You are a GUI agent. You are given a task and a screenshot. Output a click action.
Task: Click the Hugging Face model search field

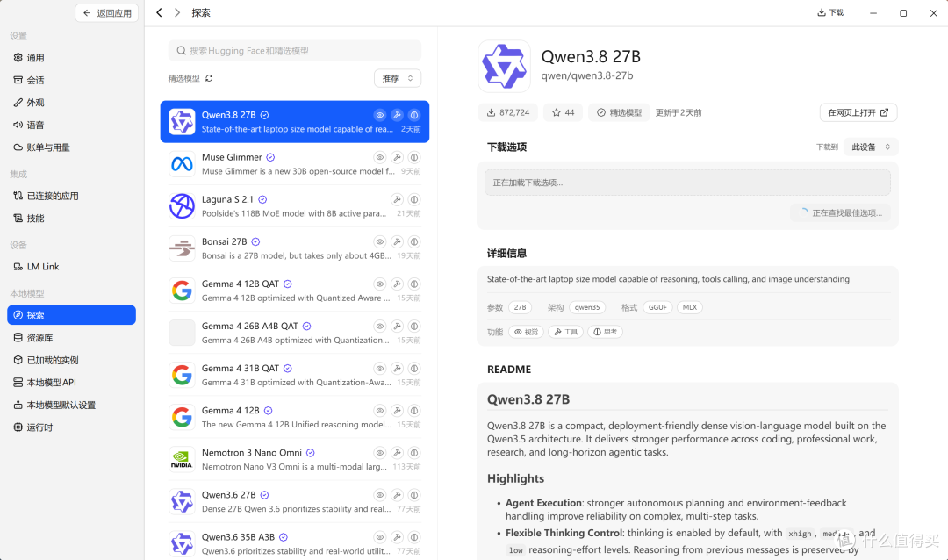tap(295, 51)
